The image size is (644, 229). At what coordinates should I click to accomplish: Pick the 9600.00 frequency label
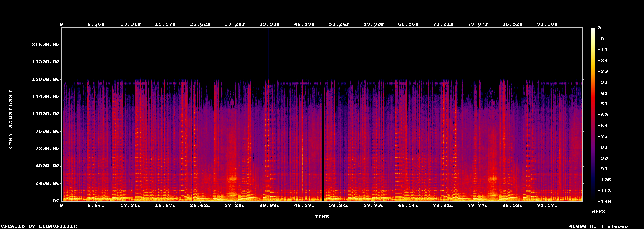coord(48,131)
